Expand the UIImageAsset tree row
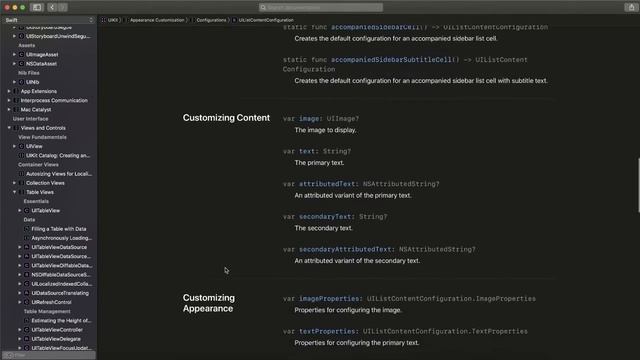 [14, 54]
